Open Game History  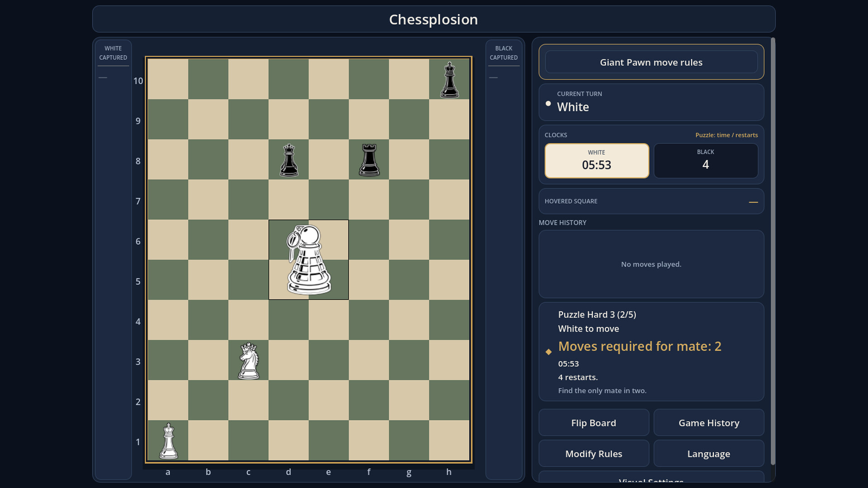(708, 423)
